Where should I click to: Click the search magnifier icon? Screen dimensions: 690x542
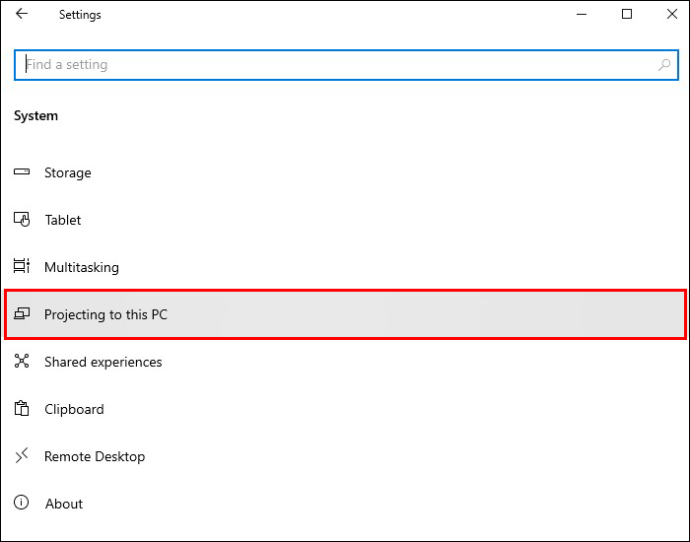pos(664,65)
